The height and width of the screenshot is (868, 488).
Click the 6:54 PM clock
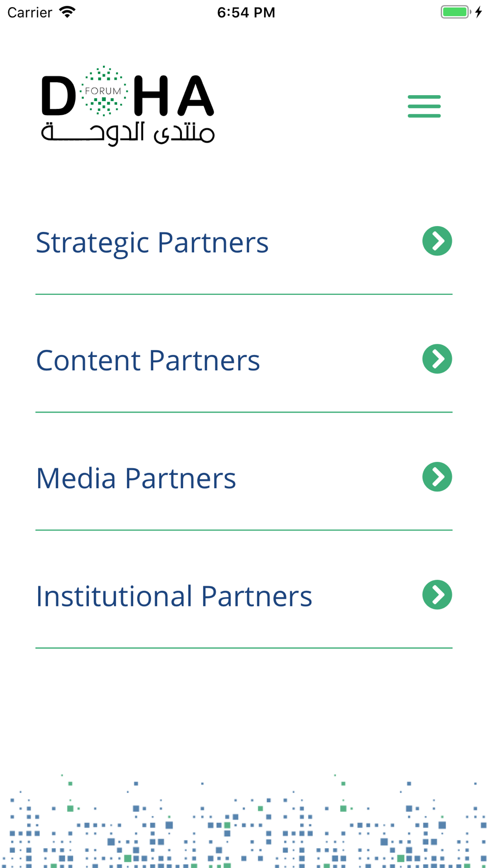(x=246, y=12)
